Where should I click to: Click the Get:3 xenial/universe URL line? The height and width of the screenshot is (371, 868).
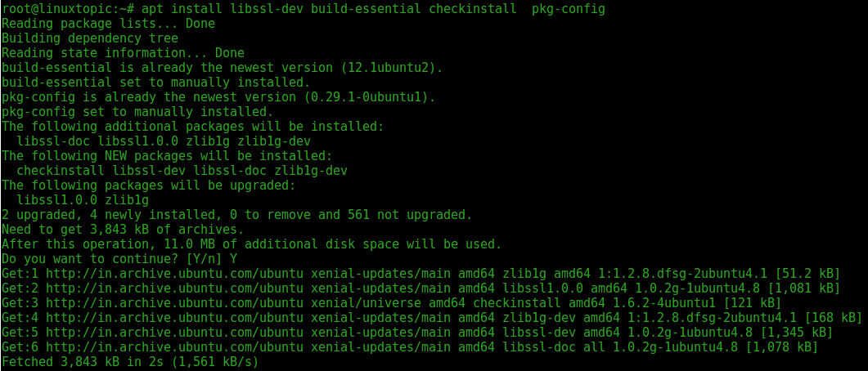click(391, 303)
